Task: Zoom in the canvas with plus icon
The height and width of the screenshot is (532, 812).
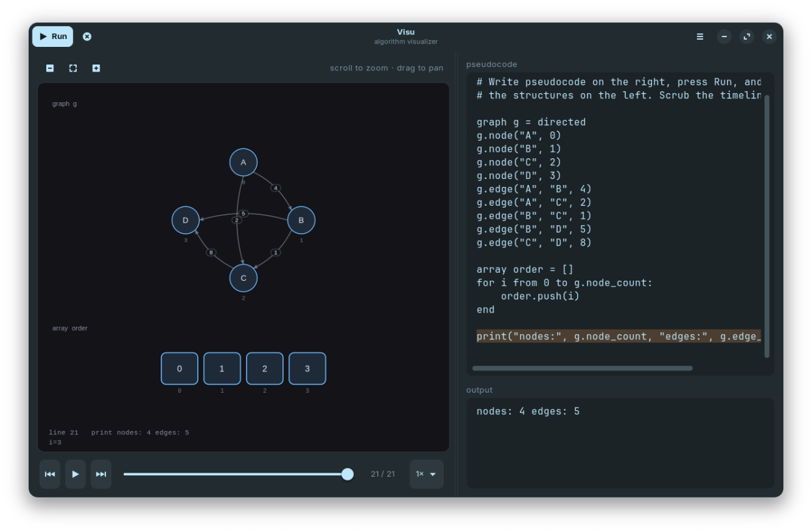Action: tap(96, 68)
